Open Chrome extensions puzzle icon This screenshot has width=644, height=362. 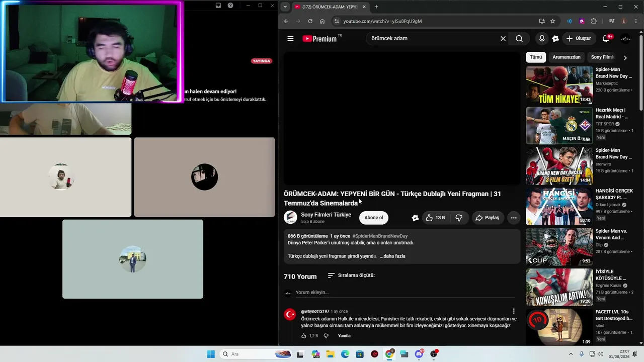tap(594, 21)
